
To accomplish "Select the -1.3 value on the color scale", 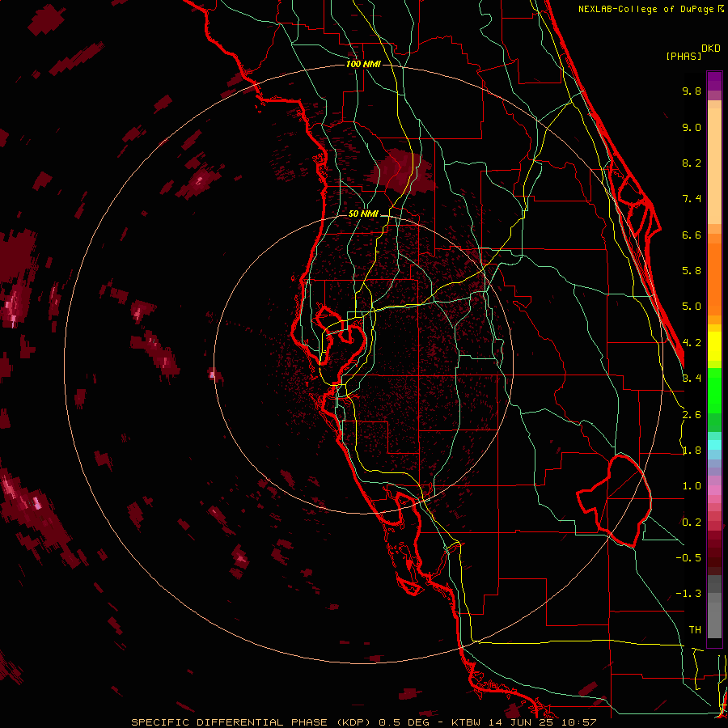I will pos(688,594).
